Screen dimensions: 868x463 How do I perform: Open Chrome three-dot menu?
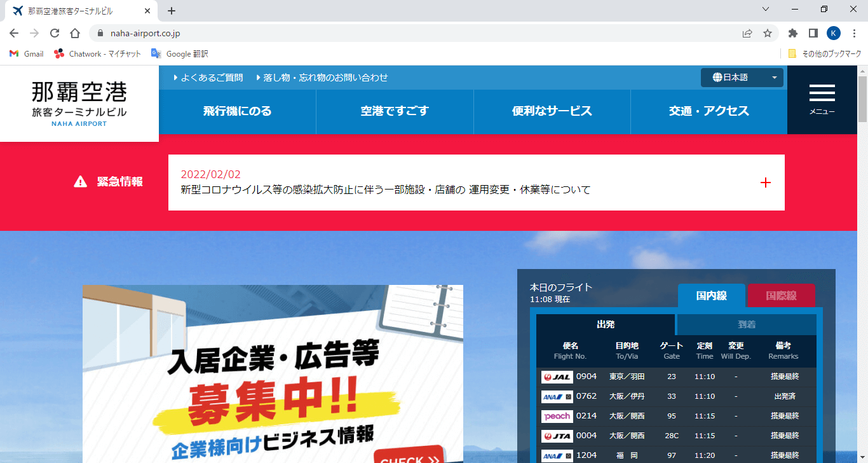click(x=854, y=33)
